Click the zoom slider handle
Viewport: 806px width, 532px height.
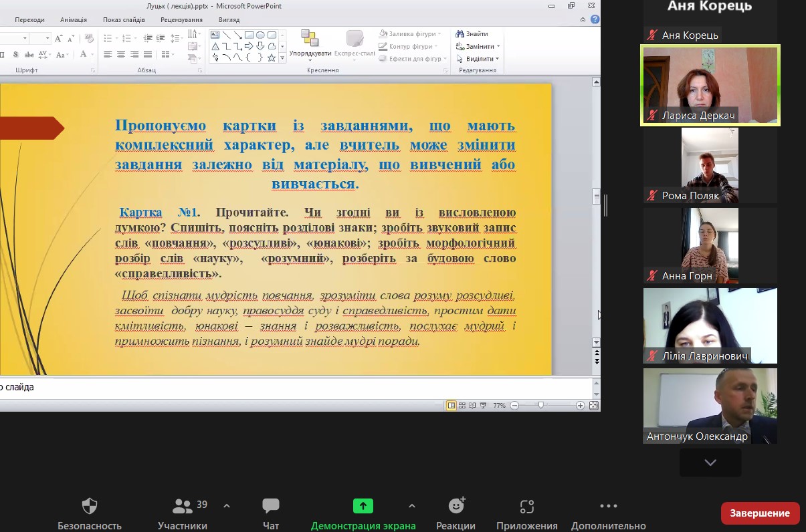coord(540,406)
